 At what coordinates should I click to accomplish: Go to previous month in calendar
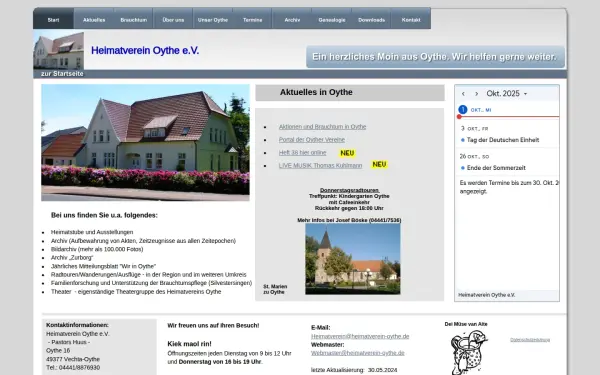(x=463, y=94)
